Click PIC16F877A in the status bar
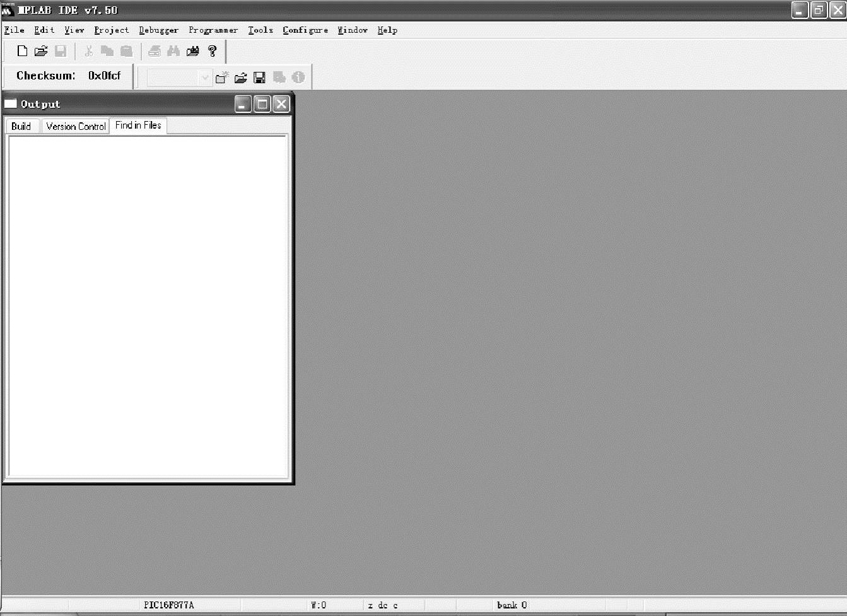Screen dimensions: 847x616 [x=169, y=605]
